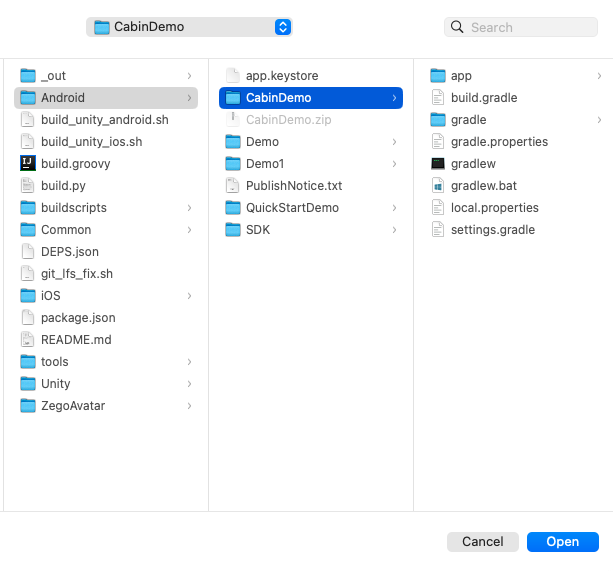Select the README.md file
The height and width of the screenshot is (571, 613).
pyautogui.click(x=76, y=340)
